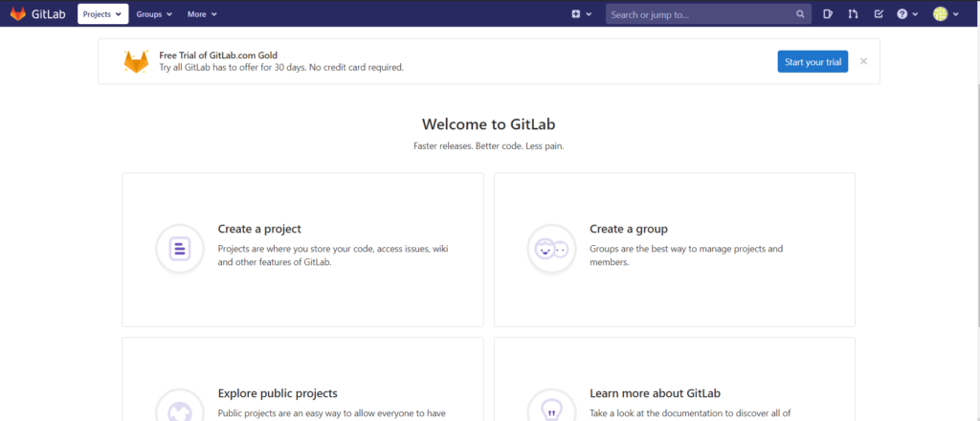Screen dimensions: 980x421
Task: Open the Help question mark icon
Action: (x=902, y=13)
